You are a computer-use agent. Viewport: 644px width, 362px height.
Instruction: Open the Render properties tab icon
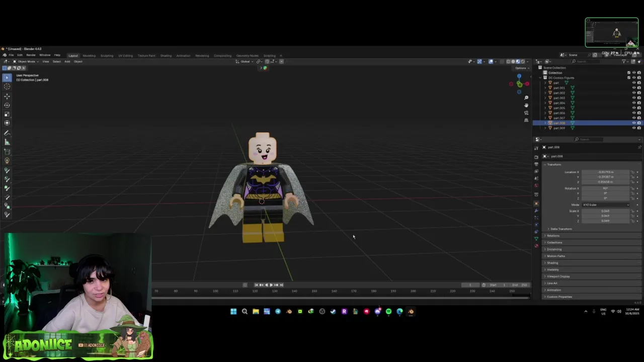pyautogui.click(x=536, y=157)
